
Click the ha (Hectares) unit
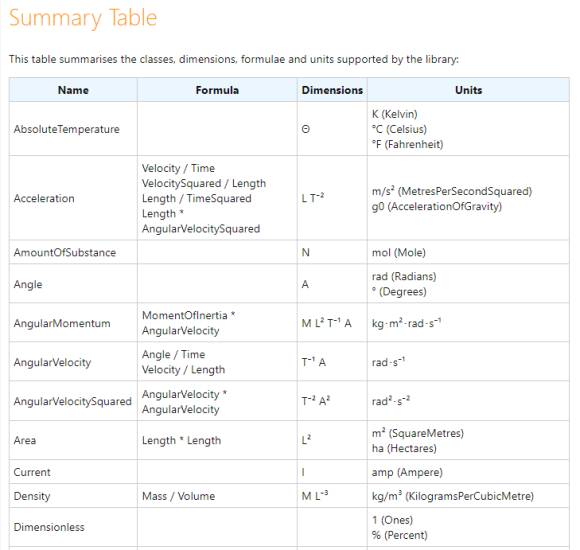tap(404, 448)
